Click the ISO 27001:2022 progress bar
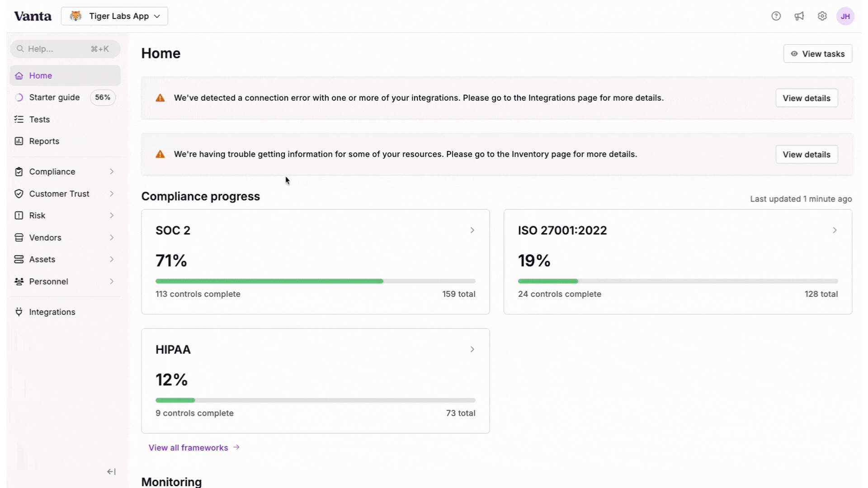 pos(678,281)
